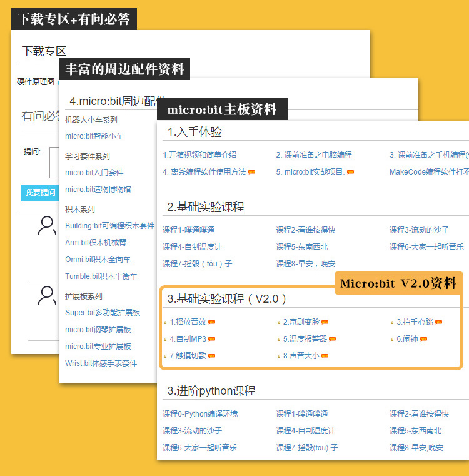Open 3.课前准备之手机编程 link

(x=429, y=155)
